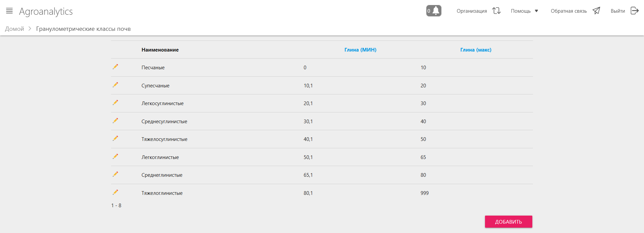Go to Домой breadcrumb link
This screenshot has height=233, width=644.
[14, 29]
